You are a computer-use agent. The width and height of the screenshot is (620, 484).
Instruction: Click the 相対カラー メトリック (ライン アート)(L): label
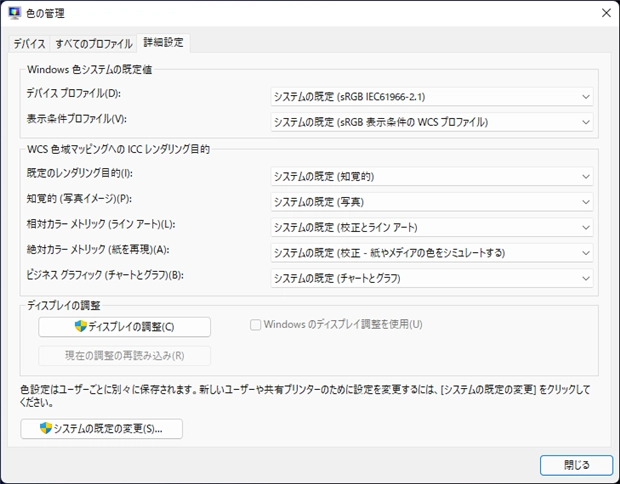pos(101,224)
